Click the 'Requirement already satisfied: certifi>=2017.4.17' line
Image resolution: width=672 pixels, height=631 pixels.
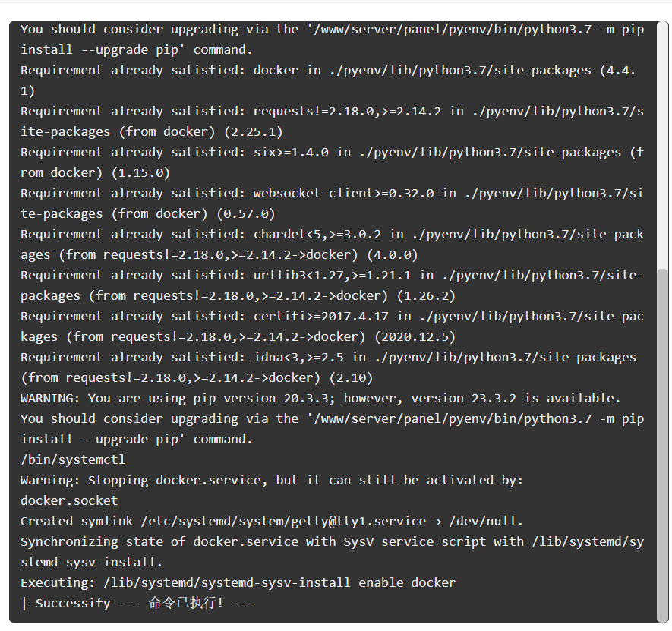click(x=332, y=317)
